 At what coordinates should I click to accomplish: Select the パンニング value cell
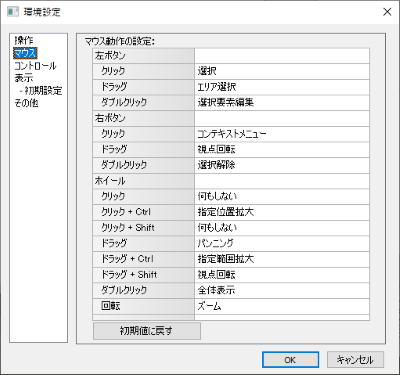coord(282,244)
